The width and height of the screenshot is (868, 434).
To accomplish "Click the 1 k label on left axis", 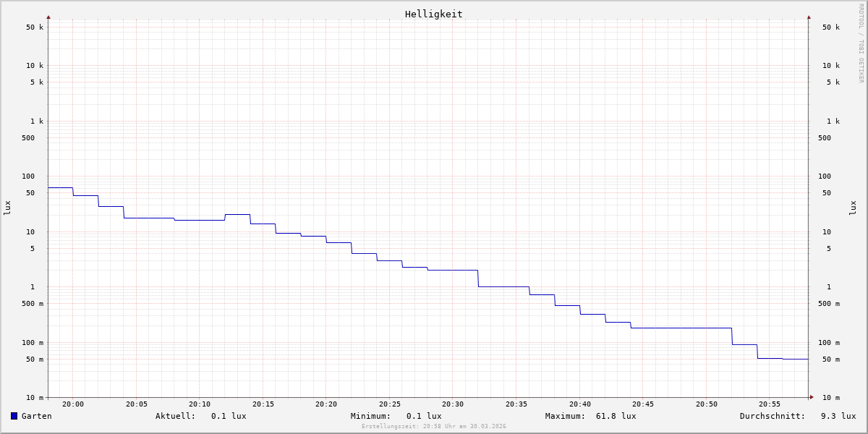I will tap(37, 122).
